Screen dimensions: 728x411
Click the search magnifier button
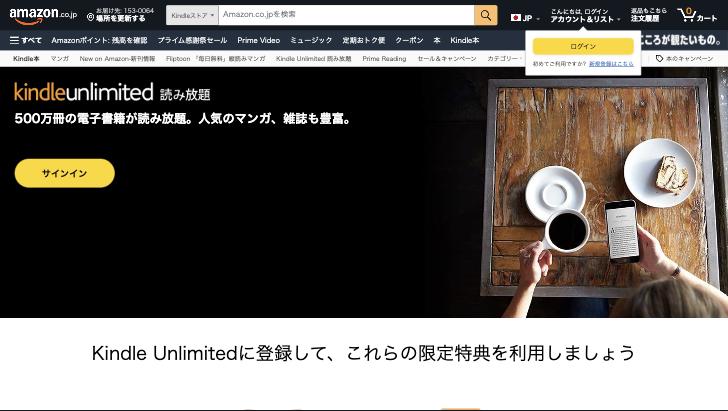pyautogui.click(x=486, y=15)
